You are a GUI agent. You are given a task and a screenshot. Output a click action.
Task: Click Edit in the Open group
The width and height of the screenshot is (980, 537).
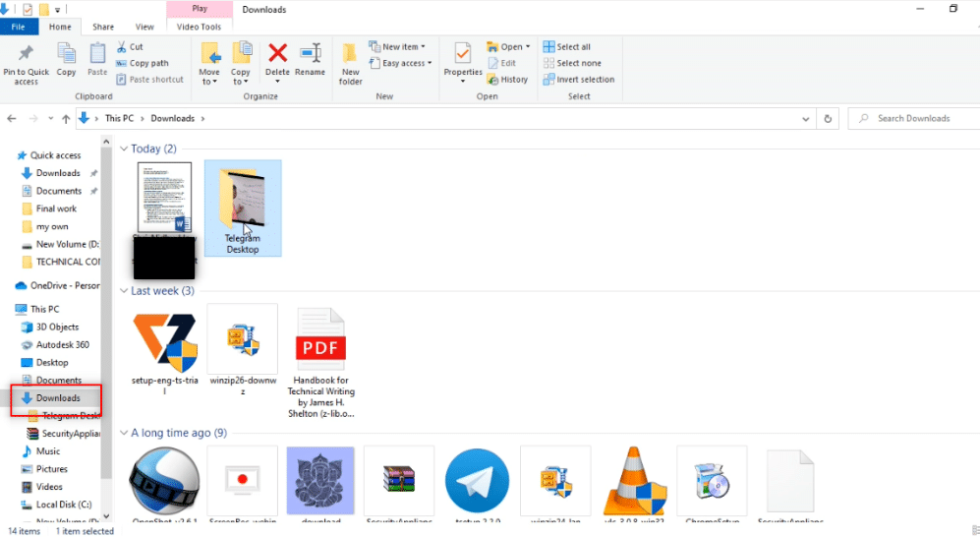click(502, 63)
